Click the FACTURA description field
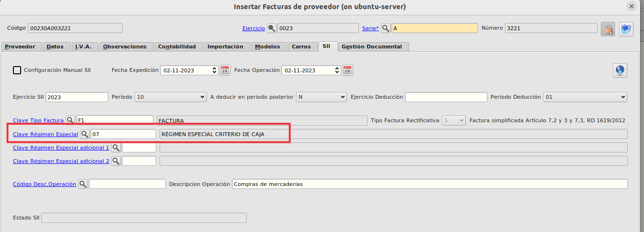 coord(262,120)
